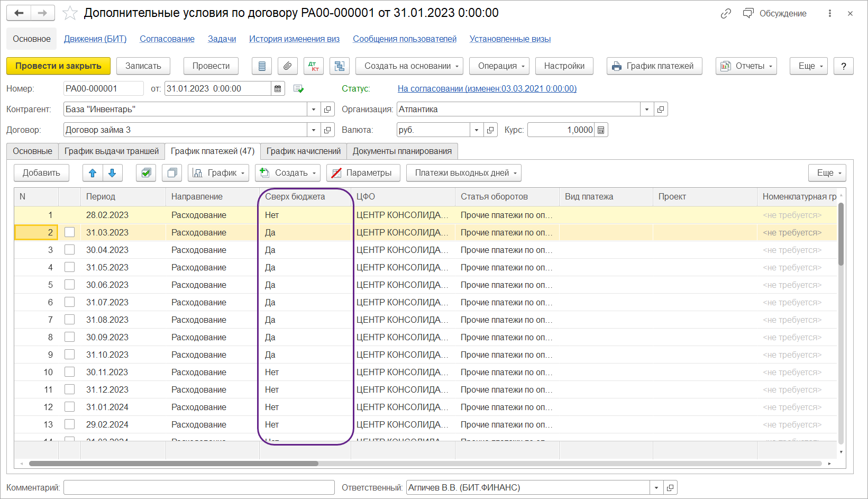This screenshot has width=868, height=499.
Task: Click Добавить row button
Action: coord(41,173)
